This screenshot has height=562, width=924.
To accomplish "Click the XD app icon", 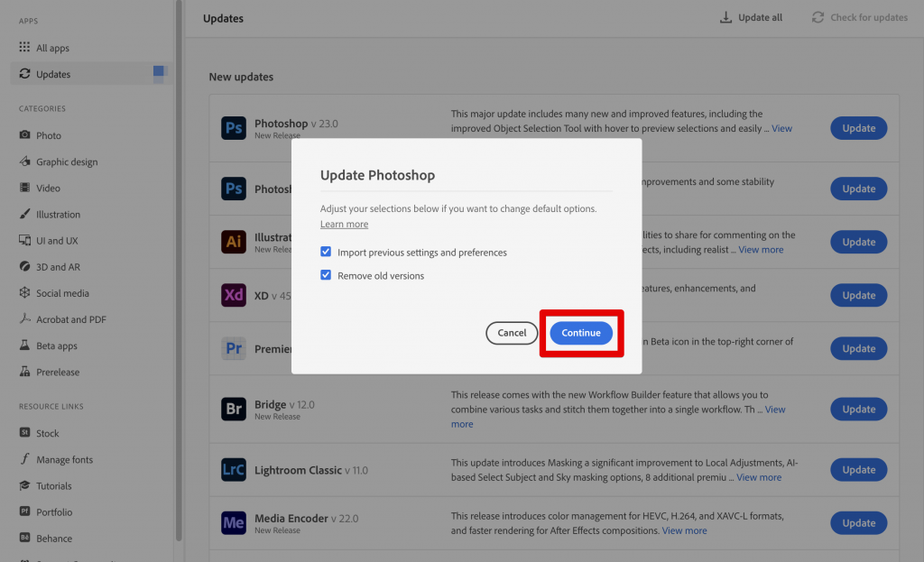I will point(234,295).
